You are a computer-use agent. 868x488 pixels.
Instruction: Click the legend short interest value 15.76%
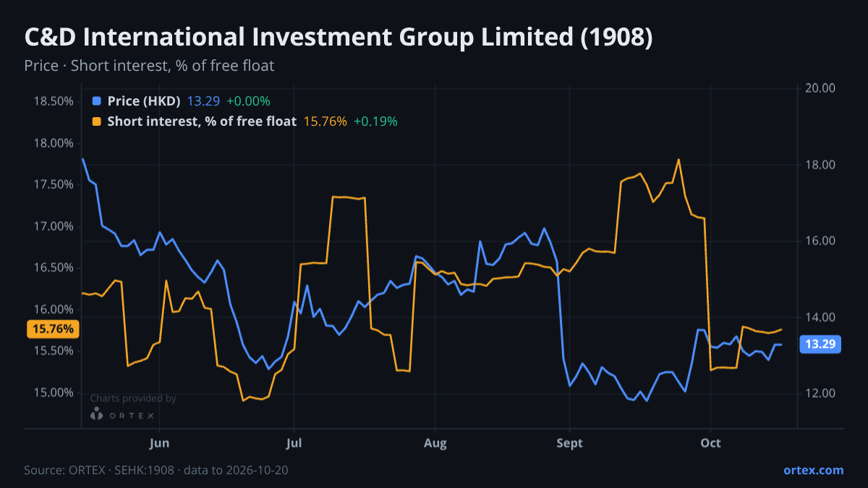325,121
